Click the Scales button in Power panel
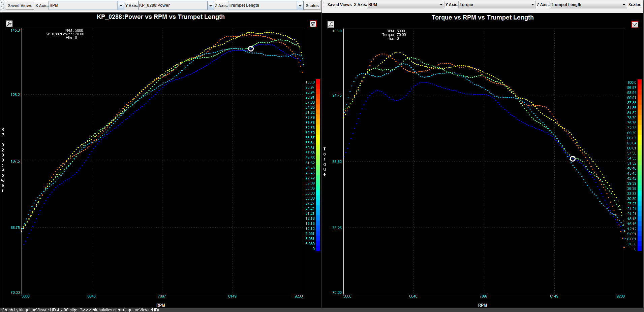Screen dimensions: 644x312 coord(312,5)
